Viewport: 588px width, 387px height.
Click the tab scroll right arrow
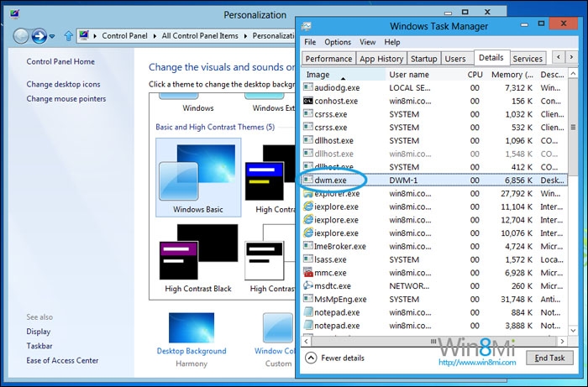point(571,57)
